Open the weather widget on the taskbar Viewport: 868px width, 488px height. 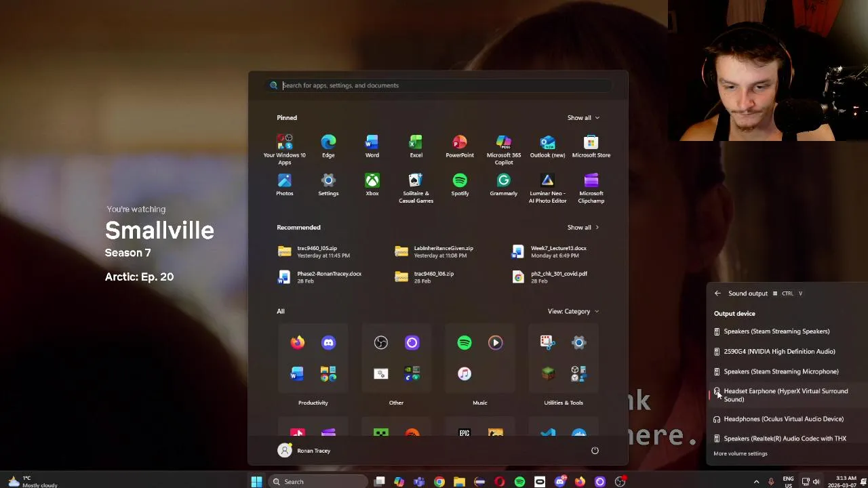point(33,482)
